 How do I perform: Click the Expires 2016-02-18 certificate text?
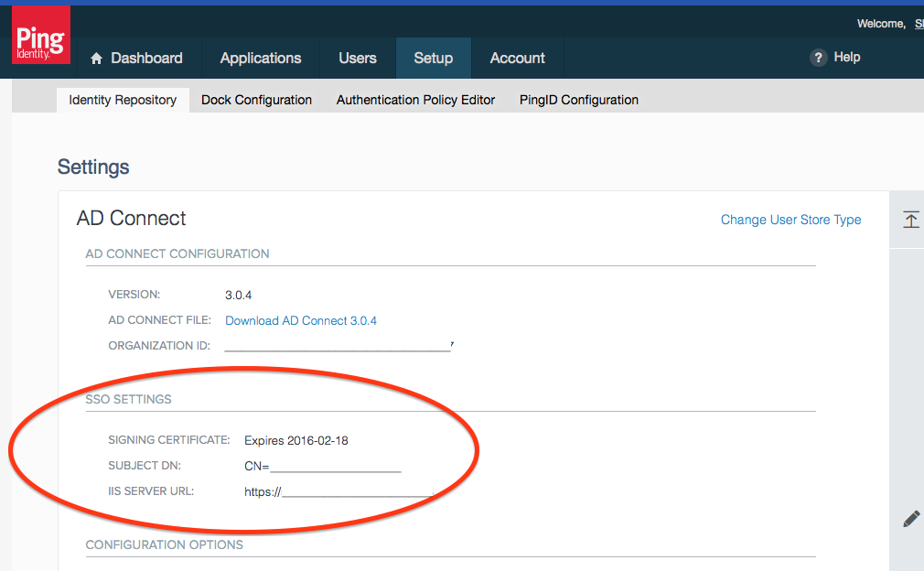(x=295, y=441)
